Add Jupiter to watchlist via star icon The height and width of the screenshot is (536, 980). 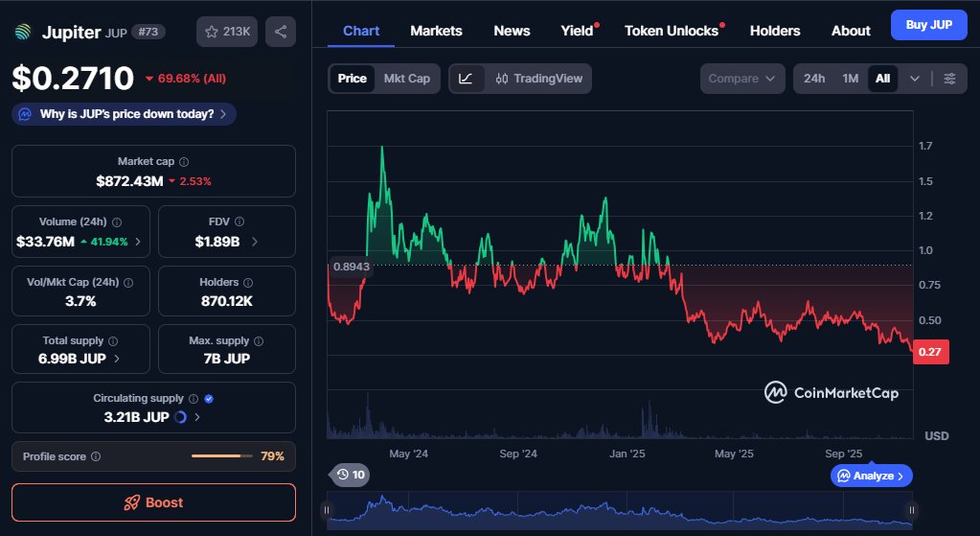pos(227,32)
